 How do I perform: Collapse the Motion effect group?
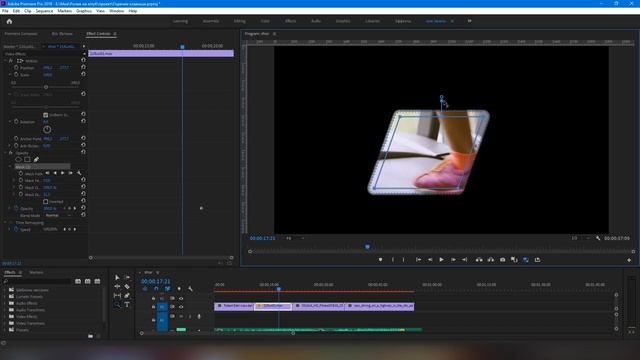[6, 61]
